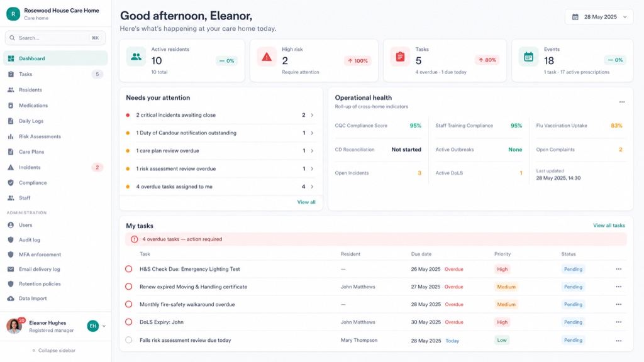Click the Incidents red badge showing 2
Viewport: 644px width, 362px height.
(97, 167)
